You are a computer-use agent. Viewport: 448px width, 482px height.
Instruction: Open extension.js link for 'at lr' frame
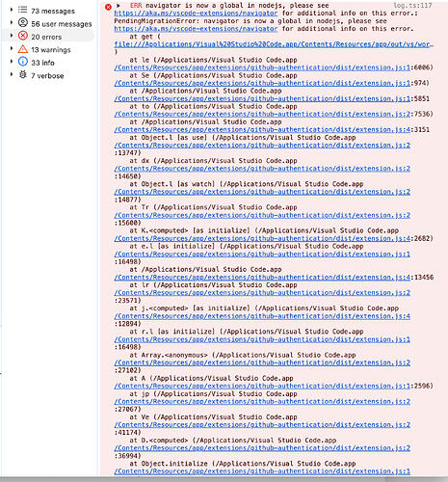262,293
